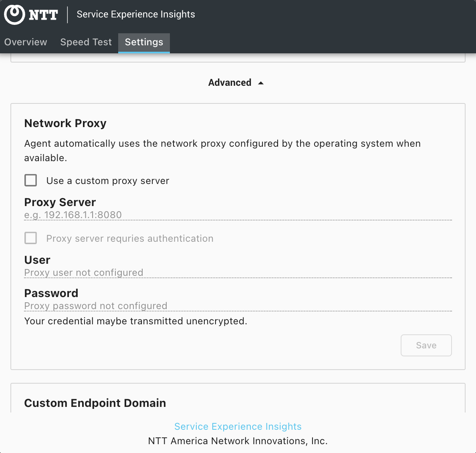Click the NTT circular logo icon
Viewport: 476px width, 453px height.
coord(14,14)
